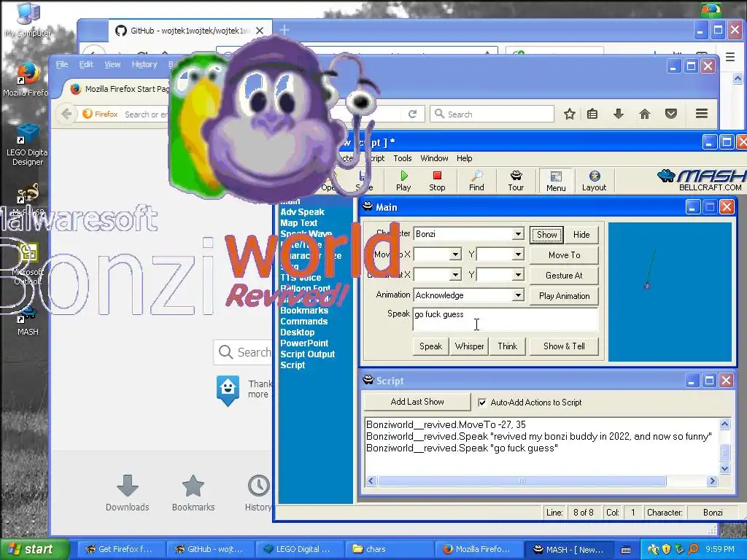The height and width of the screenshot is (560, 747).
Task: Click the Script horizontal scrollbar thumb
Action: click(522, 481)
